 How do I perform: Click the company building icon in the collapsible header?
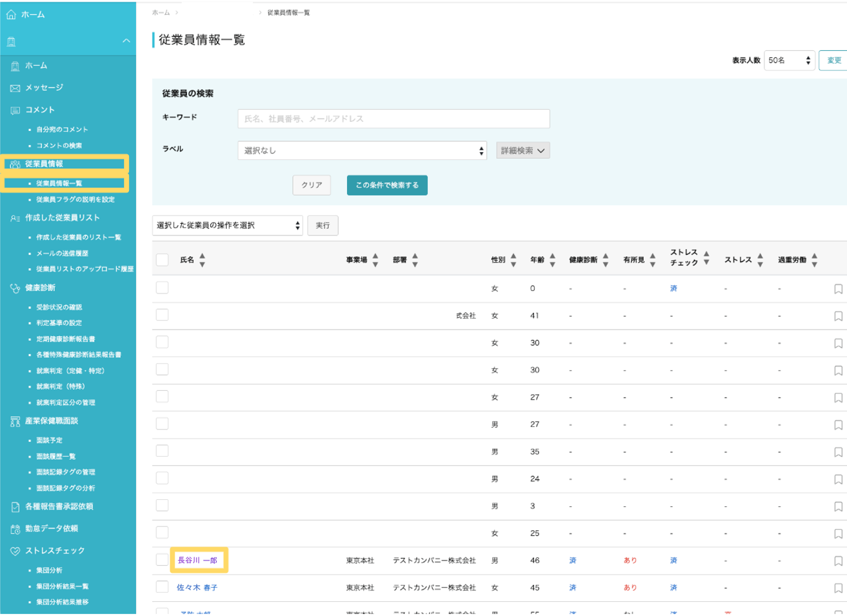coord(11,42)
